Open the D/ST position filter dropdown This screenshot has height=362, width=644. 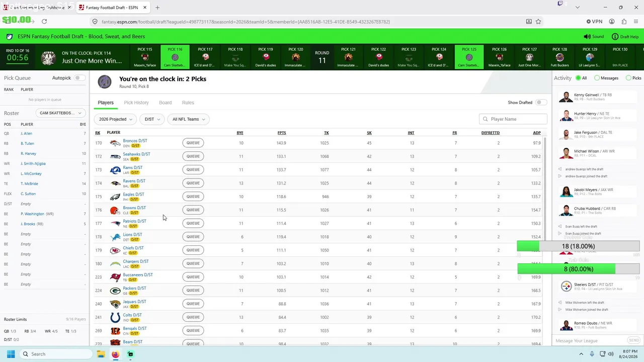click(x=152, y=119)
